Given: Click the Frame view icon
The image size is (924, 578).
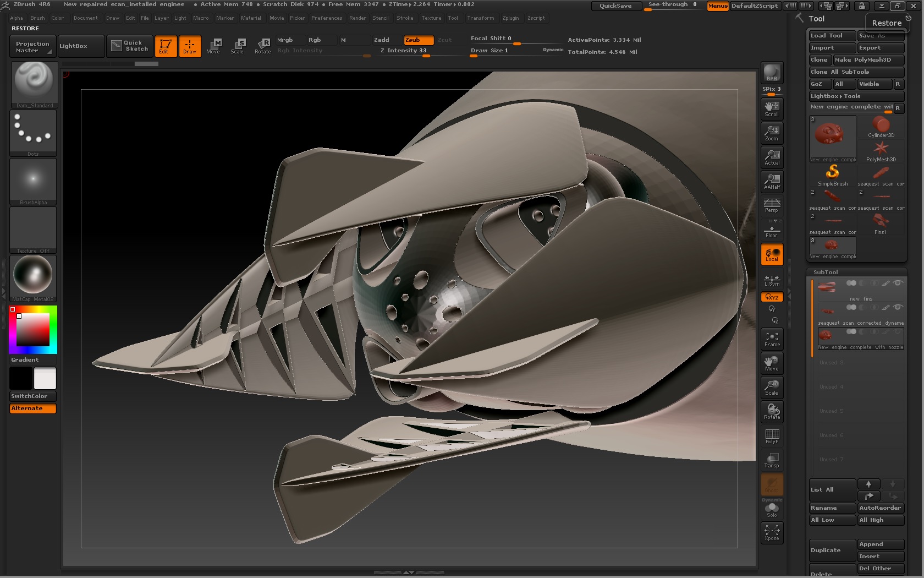Looking at the screenshot, I should point(772,339).
